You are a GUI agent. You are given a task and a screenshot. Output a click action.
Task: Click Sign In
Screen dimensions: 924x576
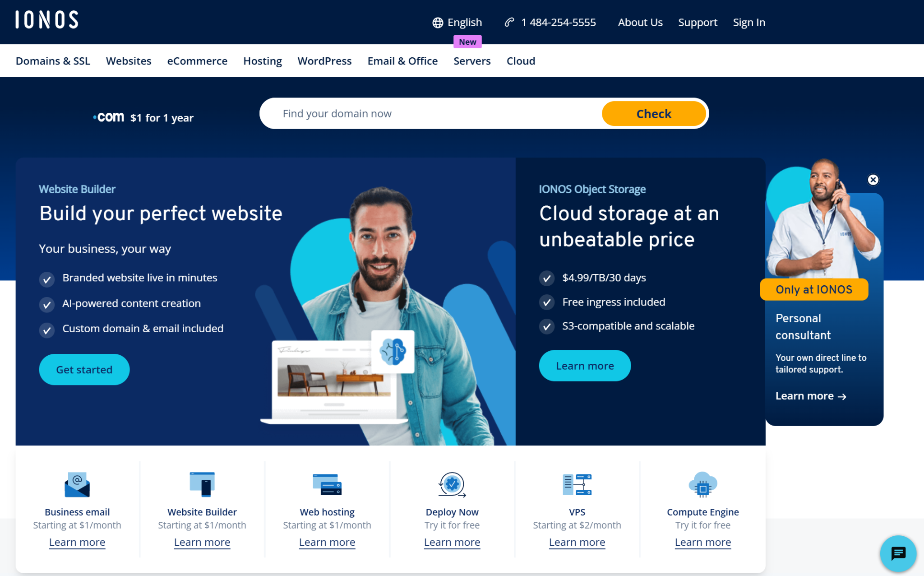(749, 23)
